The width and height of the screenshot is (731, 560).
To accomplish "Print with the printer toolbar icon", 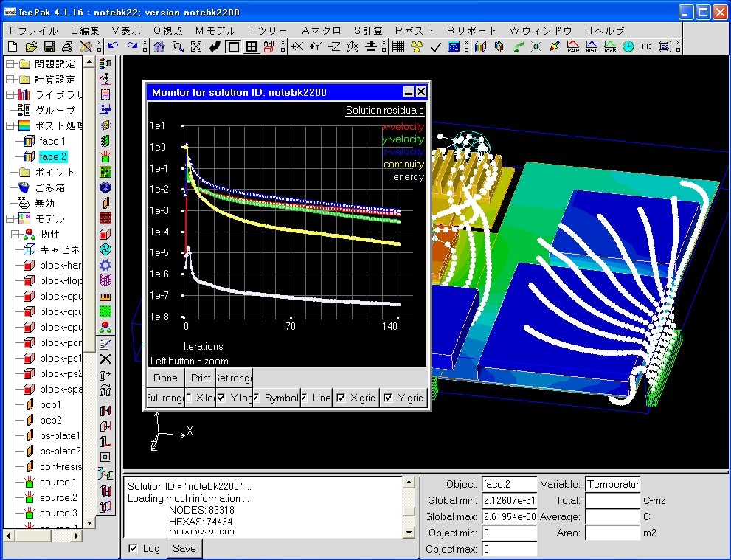I will pos(67,46).
